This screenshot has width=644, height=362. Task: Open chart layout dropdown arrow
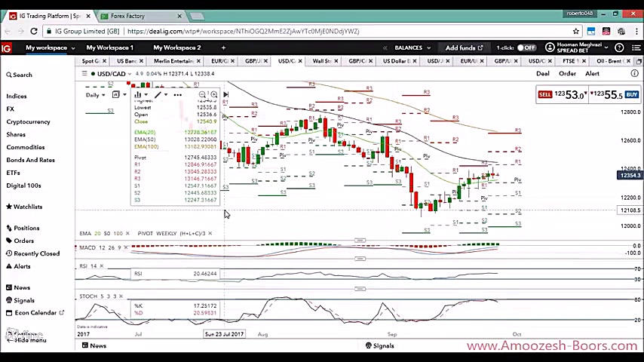[x=125, y=94]
